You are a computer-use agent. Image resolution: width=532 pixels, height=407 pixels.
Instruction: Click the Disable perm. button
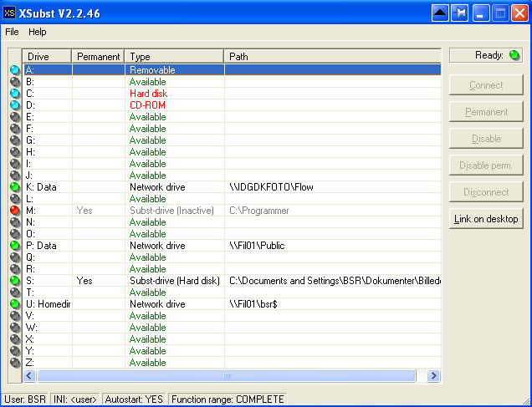click(486, 165)
